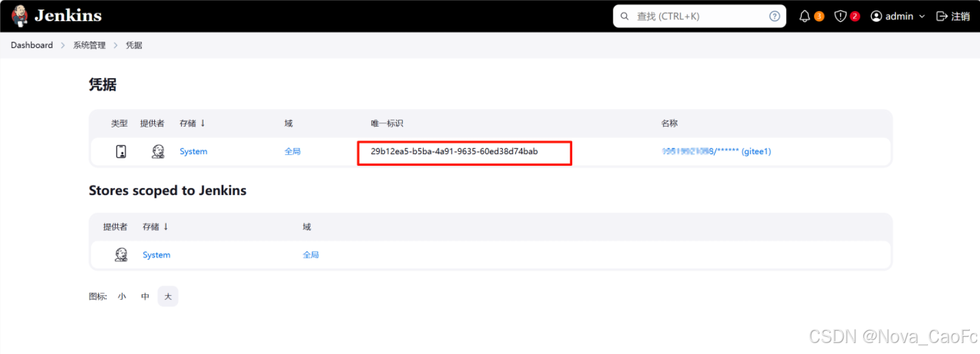980x354 pixels.
Task: Click credential type icon in gitee1 row
Action: [x=121, y=151]
